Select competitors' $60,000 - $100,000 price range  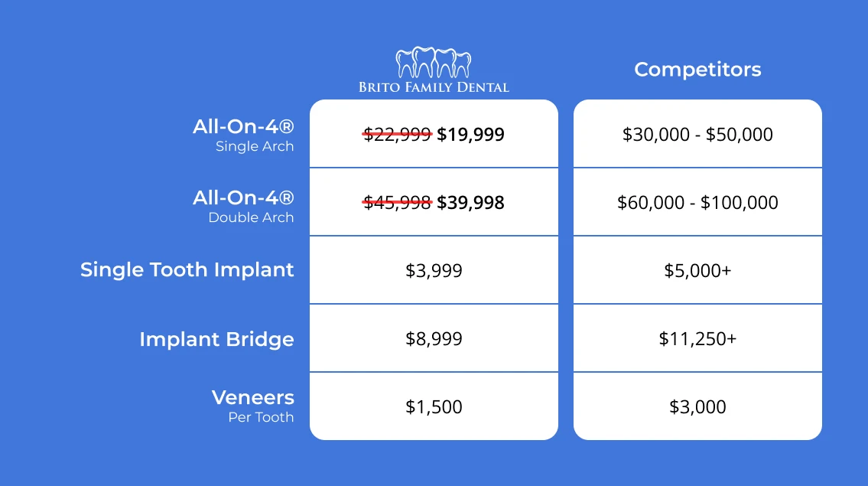(697, 203)
